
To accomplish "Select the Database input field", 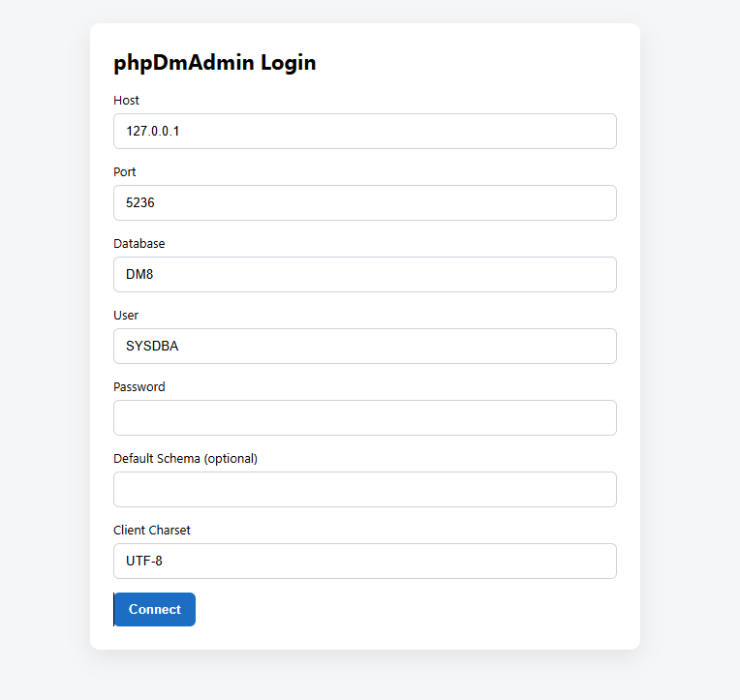I will click(364, 275).
